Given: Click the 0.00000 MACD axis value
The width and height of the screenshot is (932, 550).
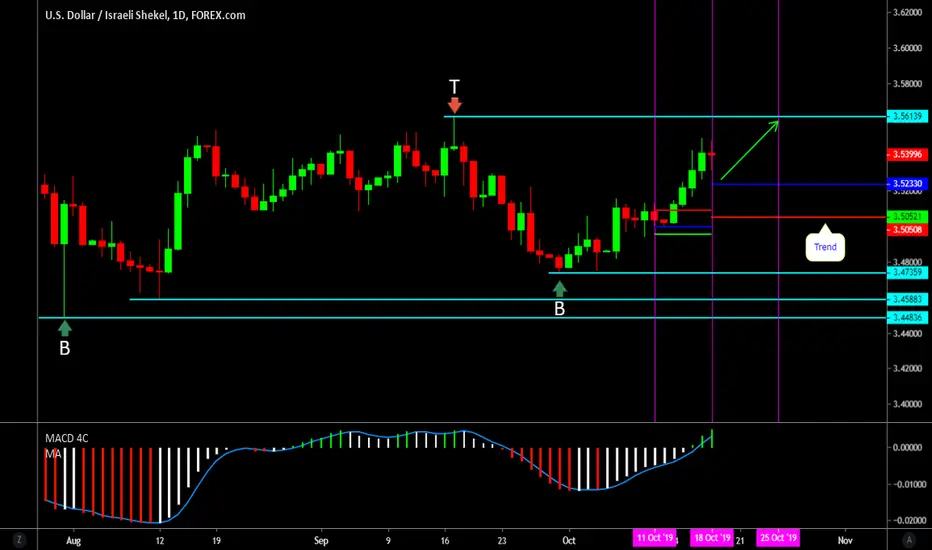Looking at the screenshot, I should [x=907, y=448].
